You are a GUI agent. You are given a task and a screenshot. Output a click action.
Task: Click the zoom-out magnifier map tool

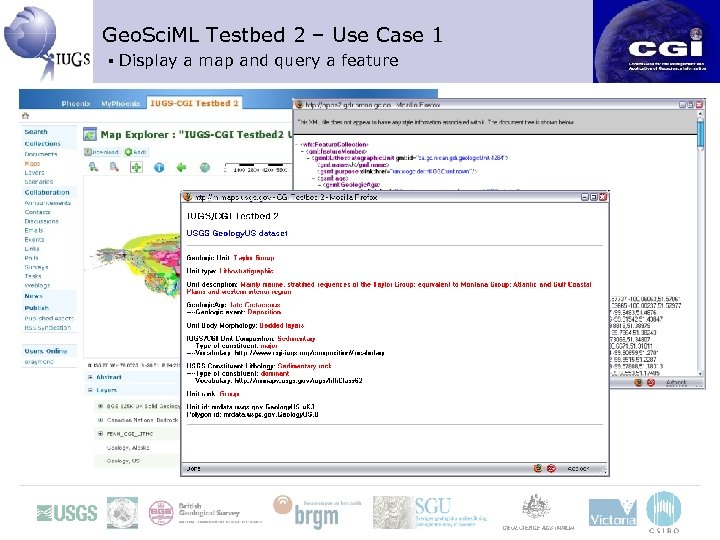tap(114, 167)
